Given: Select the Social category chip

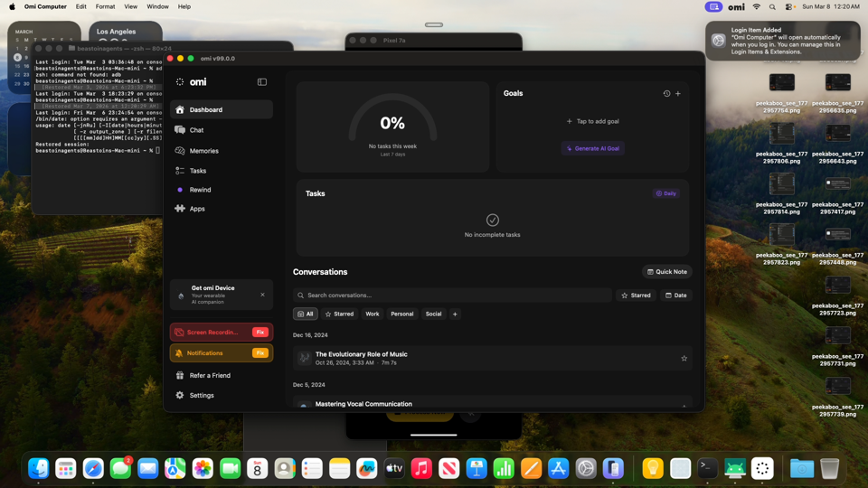Looking at the screenshot, I should 433,314.
